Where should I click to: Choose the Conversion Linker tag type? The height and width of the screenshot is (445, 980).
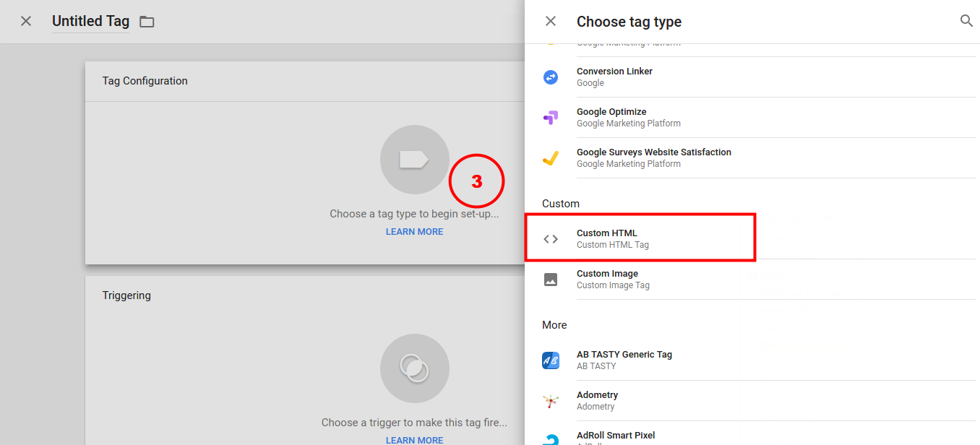tap(758, 77)
